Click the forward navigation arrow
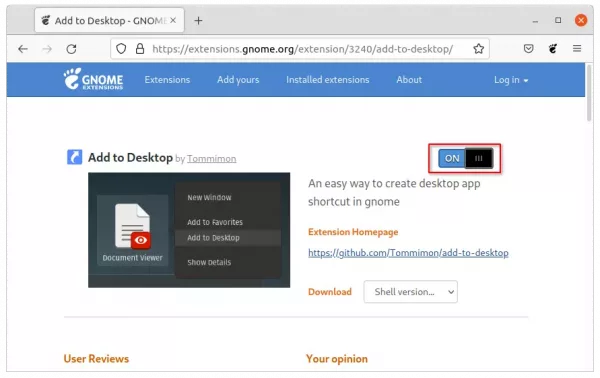Image resolution: width=600 pixels, height=378 pixels. point(47,49)
